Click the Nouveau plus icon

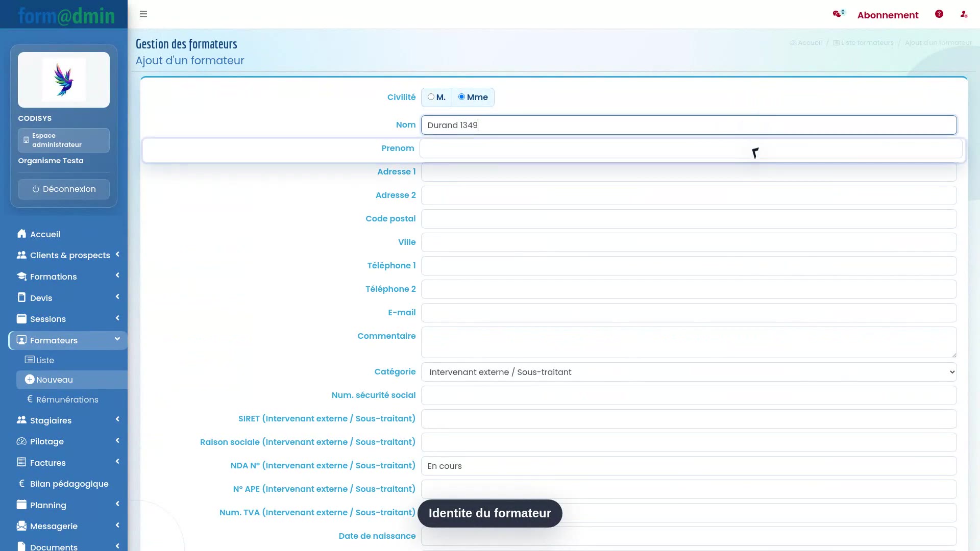click(x=30, y=379)
